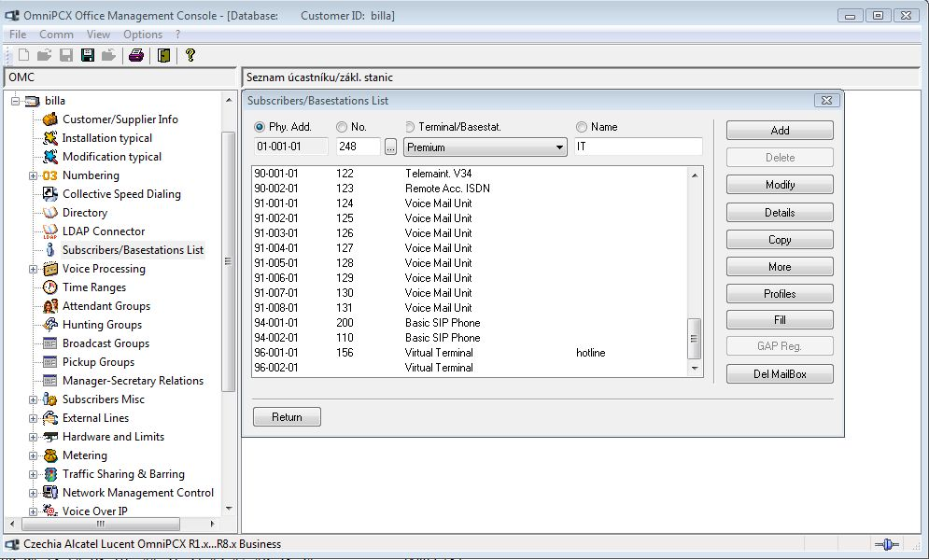Open the Options menu
The width and height of the screenshot is (929, 560).
143,35
